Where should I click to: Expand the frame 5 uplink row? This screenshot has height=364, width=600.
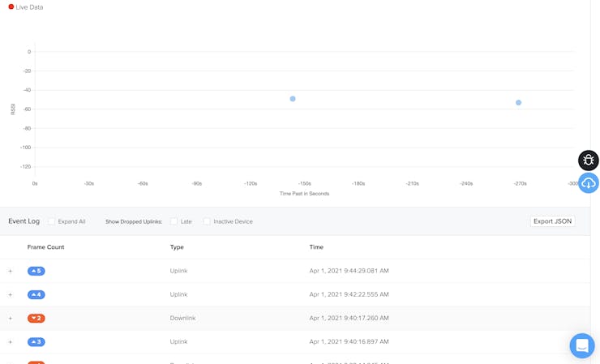point(11,271)
